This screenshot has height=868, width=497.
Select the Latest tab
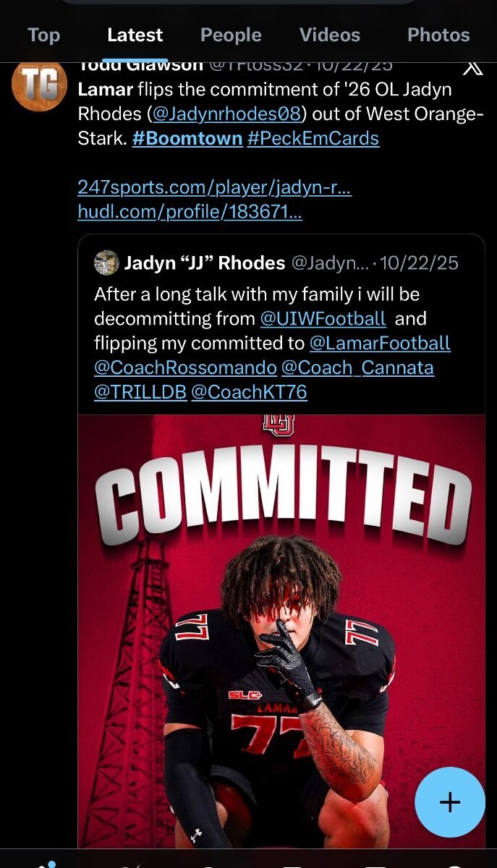(135, 35)
